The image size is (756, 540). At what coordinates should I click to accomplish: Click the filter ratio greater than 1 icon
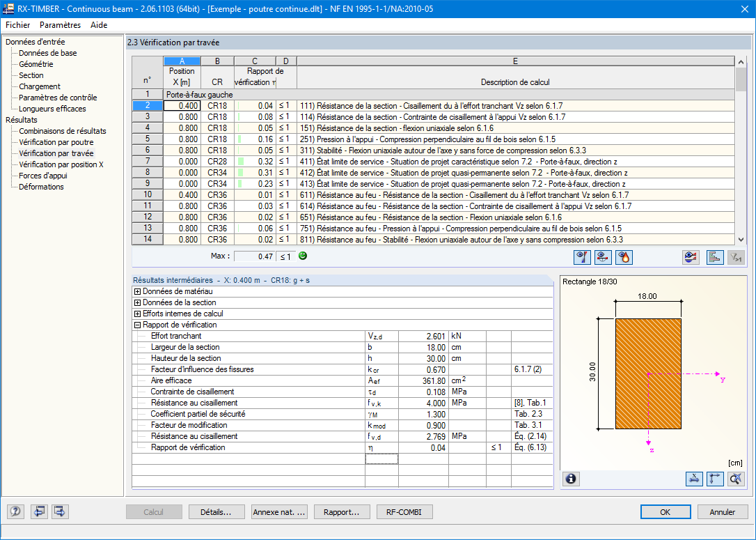(x=736, y=258)
